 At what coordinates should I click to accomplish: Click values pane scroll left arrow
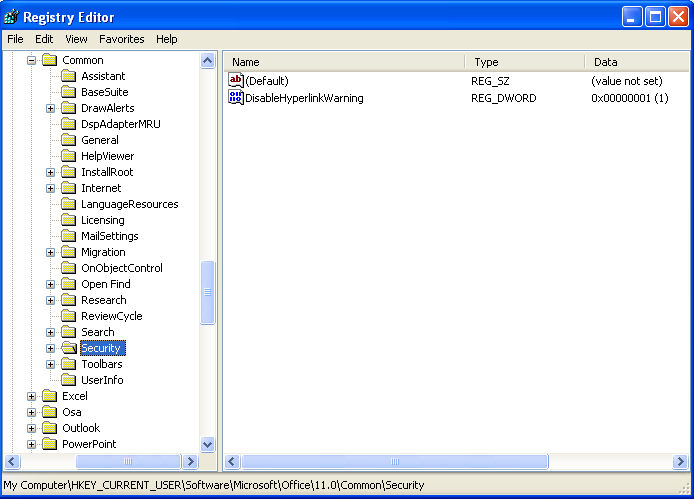[231, 462]
